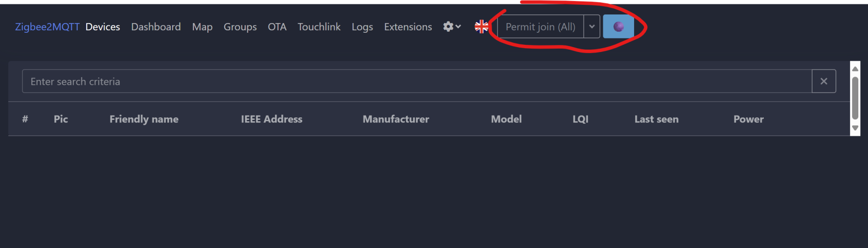Open the settings gear menu

coord(451,27)
